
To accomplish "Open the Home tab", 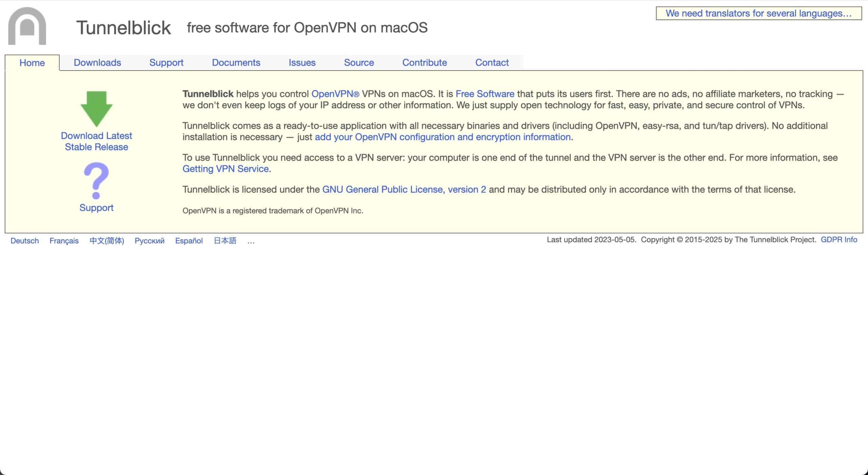I will click(32, 63).
